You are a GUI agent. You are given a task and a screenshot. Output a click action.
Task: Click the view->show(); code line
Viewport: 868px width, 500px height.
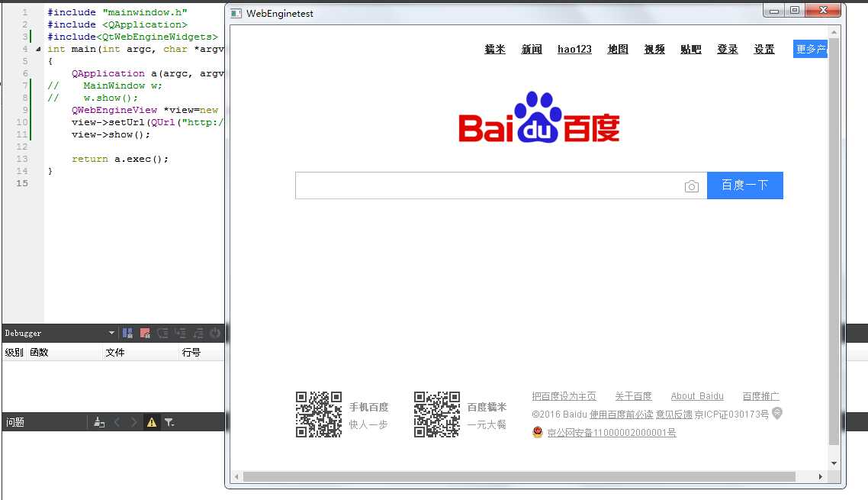(111, 134)
